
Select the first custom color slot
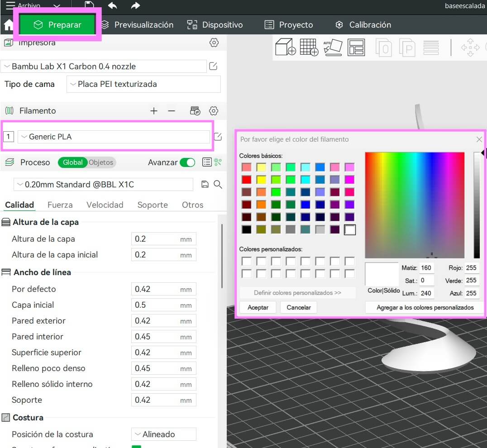tap(246, 261)
